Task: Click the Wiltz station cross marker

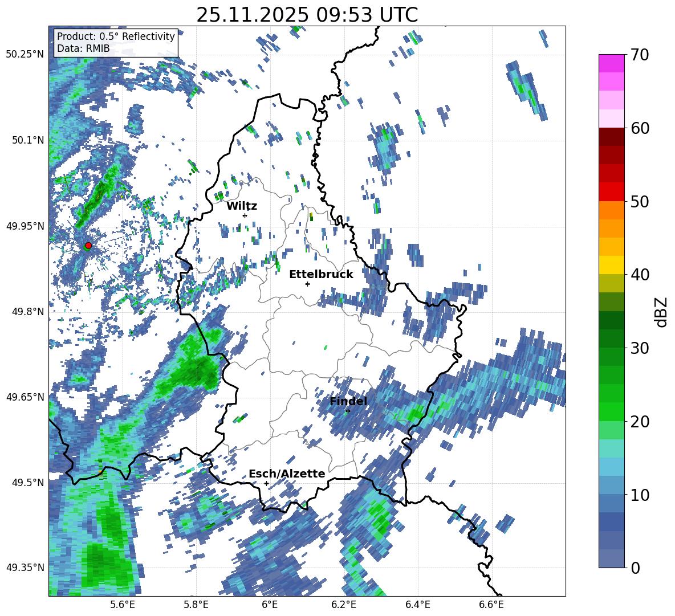Action: click(x=245, y=215)
